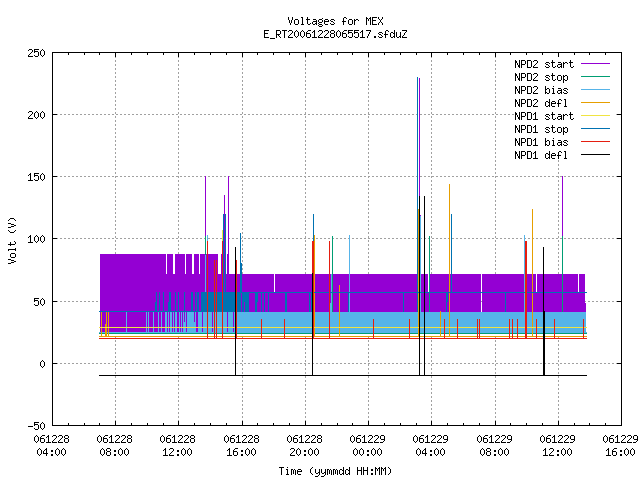
Task: Click the 'NPD2 start' legend label
Action: tap(544, 64)
